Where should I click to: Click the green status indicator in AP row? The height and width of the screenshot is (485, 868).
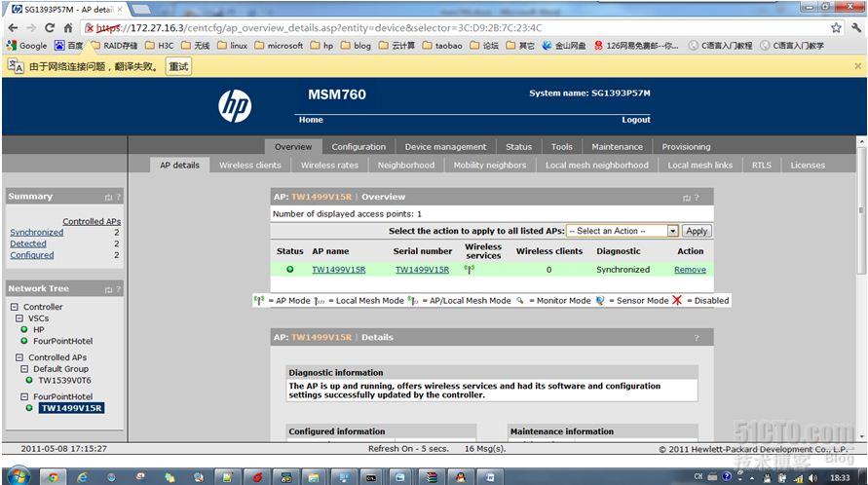tap(290, 270)
